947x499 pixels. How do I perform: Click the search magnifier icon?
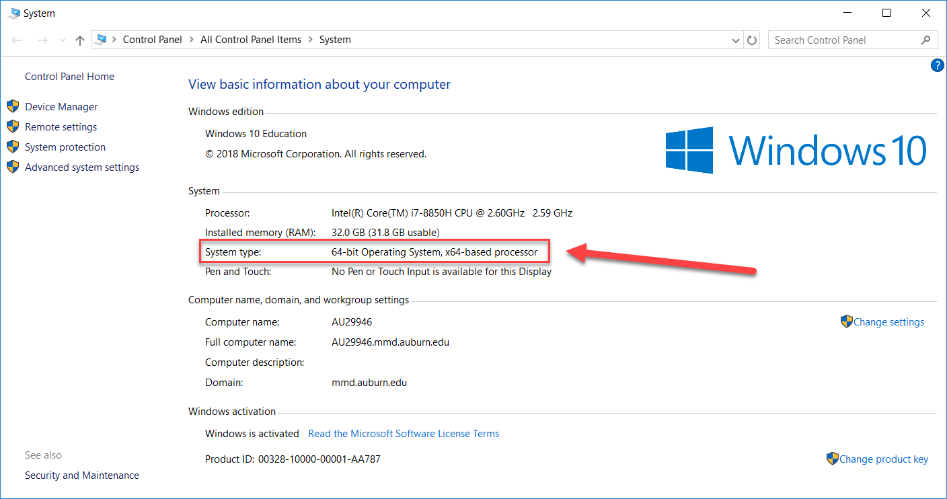click(x=926, y=40)
